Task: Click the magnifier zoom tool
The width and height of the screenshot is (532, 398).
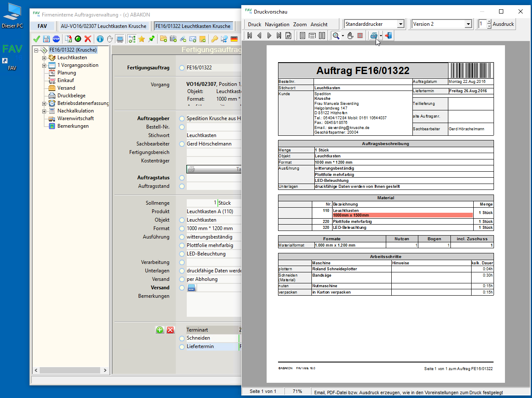Action: [336, 36]
